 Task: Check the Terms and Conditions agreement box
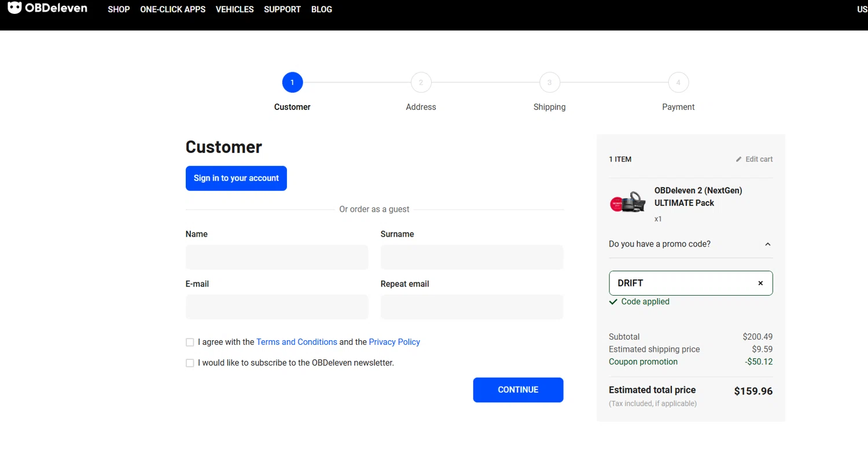coord(190,343)
